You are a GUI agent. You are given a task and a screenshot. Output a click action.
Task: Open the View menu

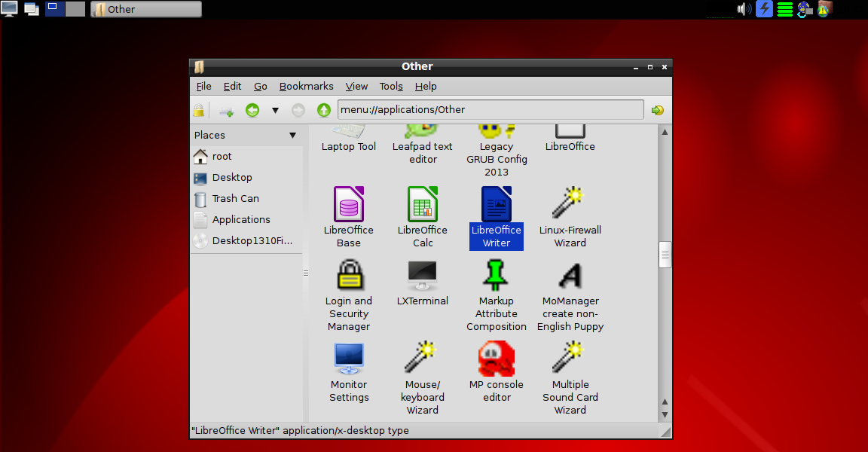click(x=356, y=87)
